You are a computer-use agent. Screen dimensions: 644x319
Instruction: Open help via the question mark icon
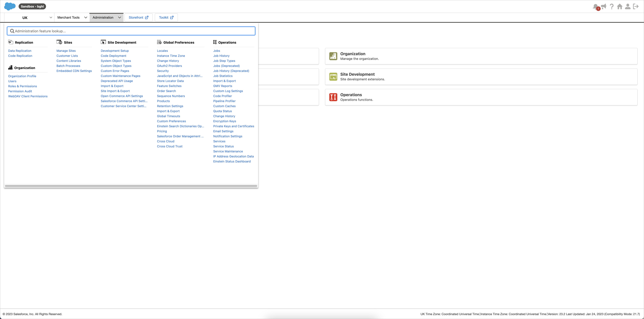click(612, 7)
